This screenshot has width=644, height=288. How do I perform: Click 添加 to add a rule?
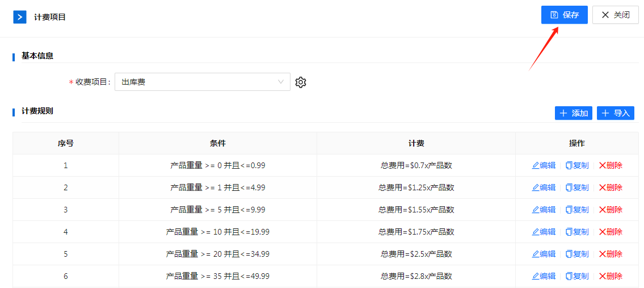point(573,113)
